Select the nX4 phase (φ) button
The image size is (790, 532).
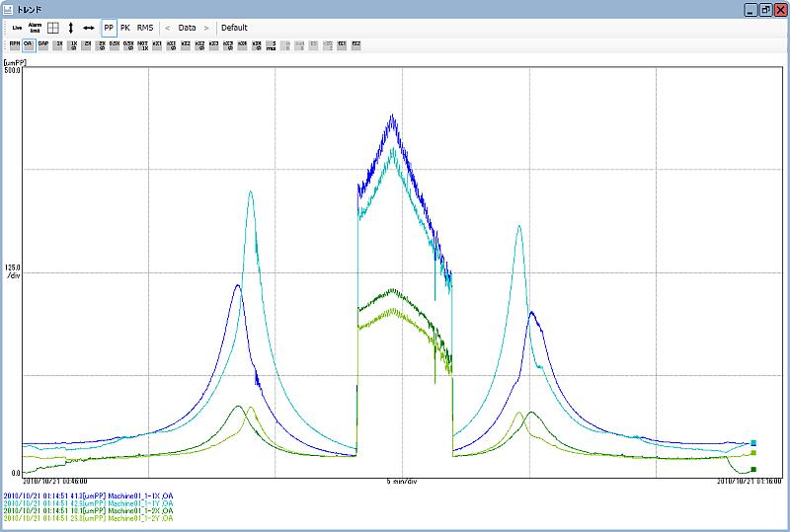pyautogui.click(x=257, y=45)
